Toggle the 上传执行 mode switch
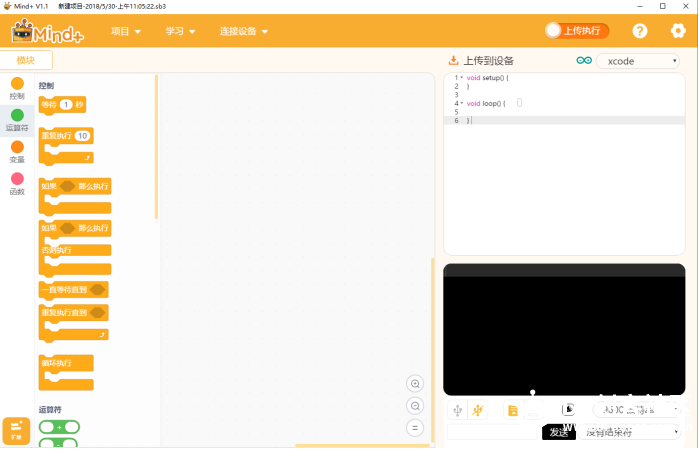Screen dimensions: 698x449 577,31
